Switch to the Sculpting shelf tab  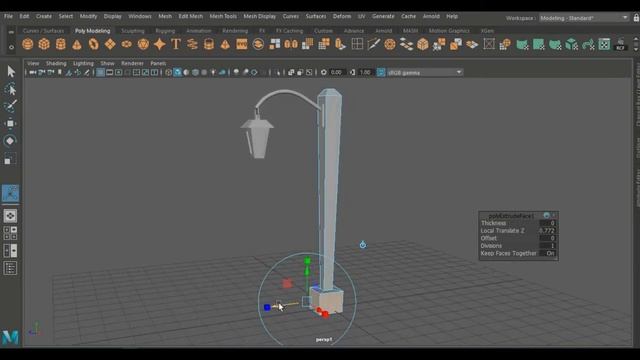133,31
